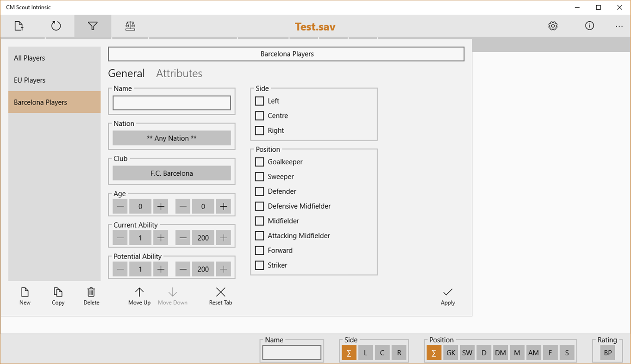Screen dimensions: 631x364
Task: Open the F.C. Barcelona club selector
Action: click(x=172, y=173)
